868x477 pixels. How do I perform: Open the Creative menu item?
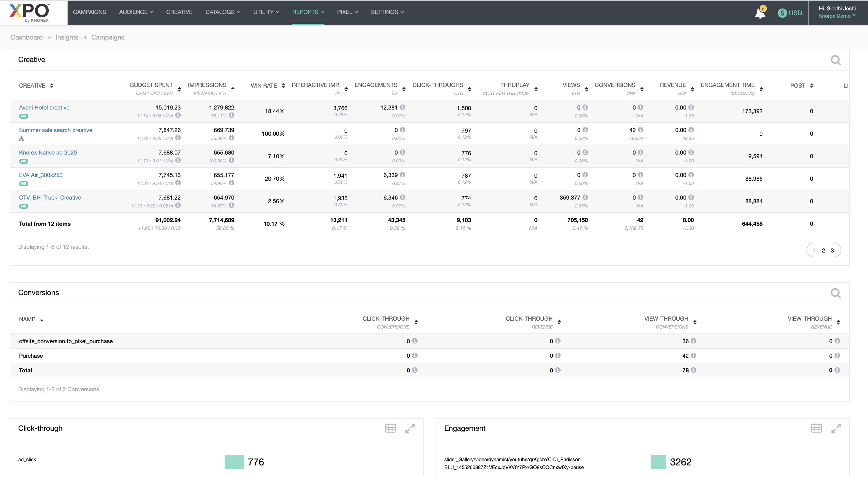pos(179,12)
